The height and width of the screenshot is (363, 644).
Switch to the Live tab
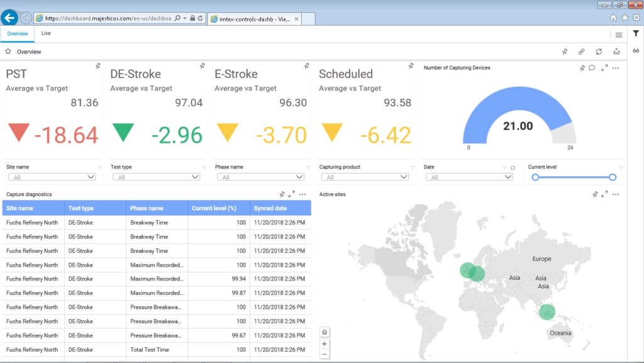[45, 33]
